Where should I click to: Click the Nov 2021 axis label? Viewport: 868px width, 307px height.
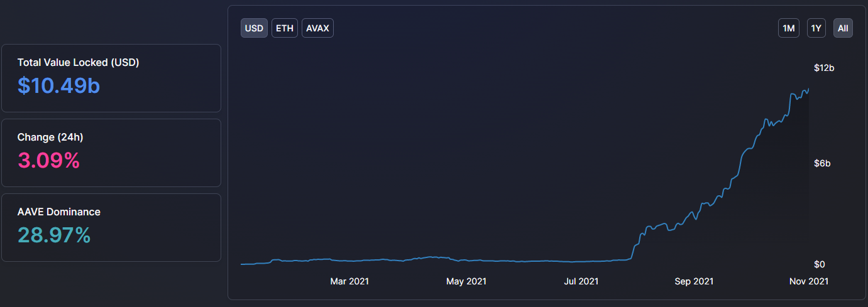(x=809, y=281)
